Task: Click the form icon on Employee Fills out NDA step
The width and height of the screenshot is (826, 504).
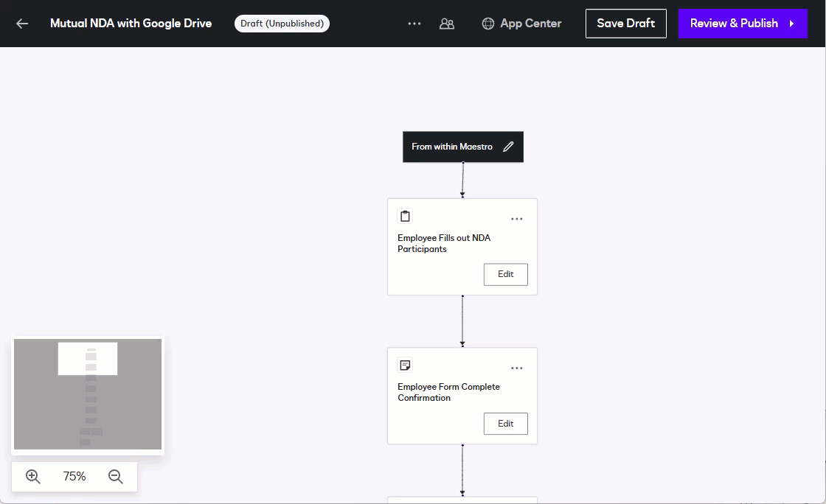Action: coord(405,215)
